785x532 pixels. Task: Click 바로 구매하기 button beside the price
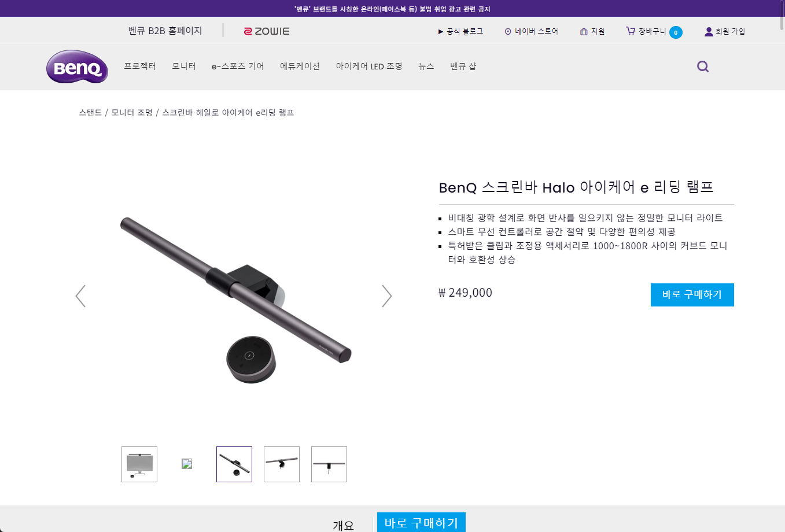pos(692,295)
